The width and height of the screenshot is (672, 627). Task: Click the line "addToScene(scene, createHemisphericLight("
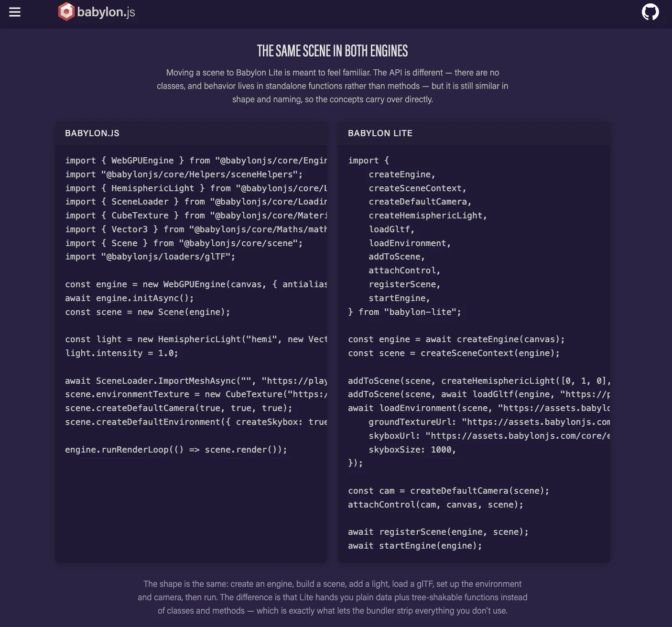click(479, 381)
